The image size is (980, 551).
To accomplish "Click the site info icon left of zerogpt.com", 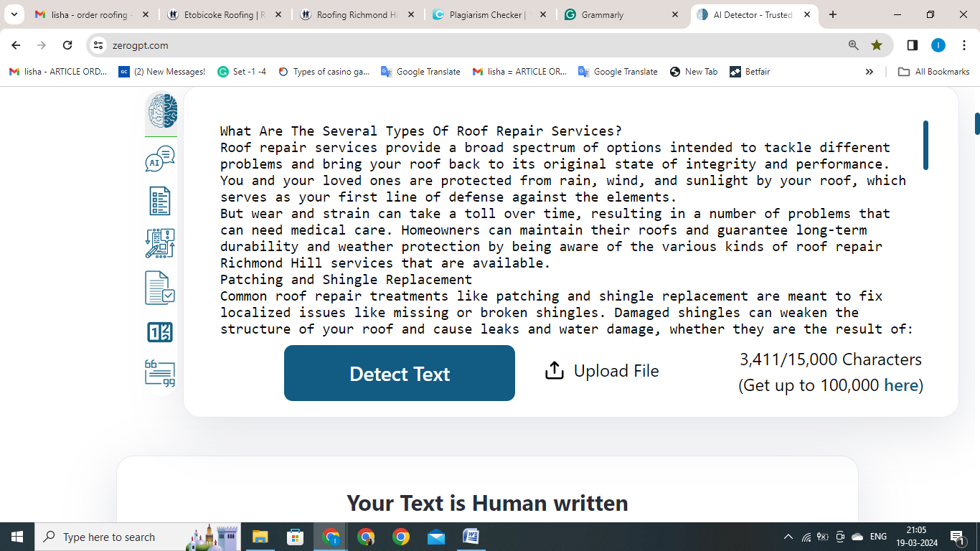I will click(x=99, y=45).
